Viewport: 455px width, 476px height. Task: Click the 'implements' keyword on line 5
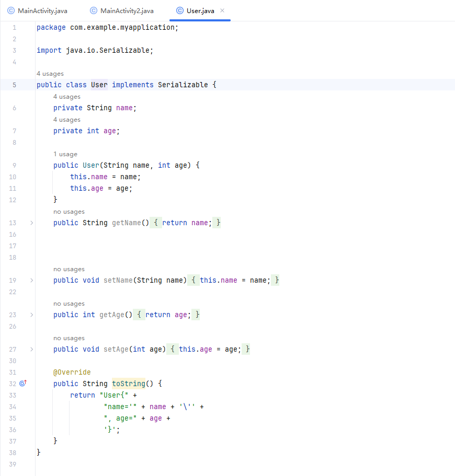pyautogui.click(x=133, y=85)
